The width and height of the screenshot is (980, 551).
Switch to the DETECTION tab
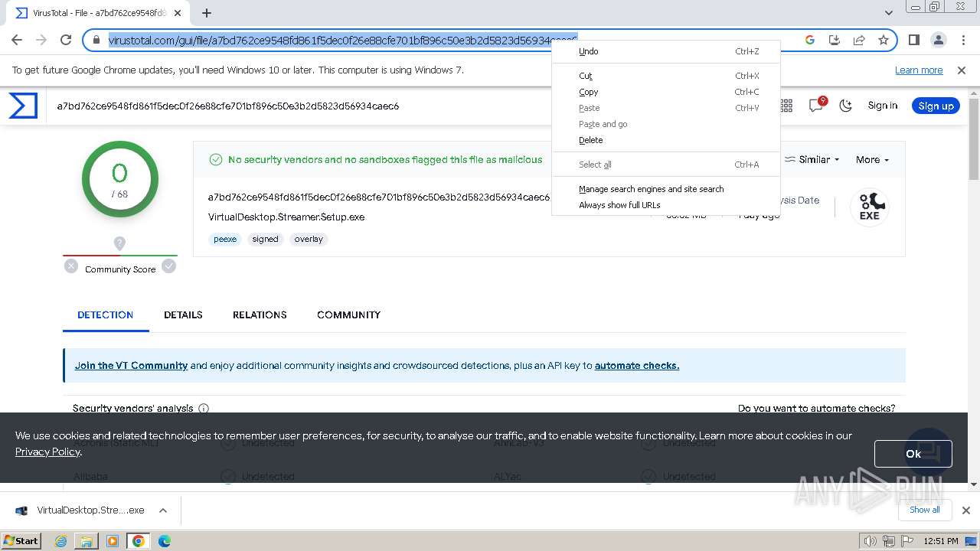pos(106,315)
